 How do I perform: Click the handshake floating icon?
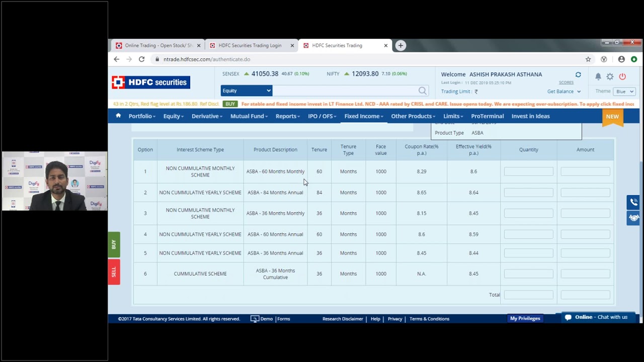point(633,218)
